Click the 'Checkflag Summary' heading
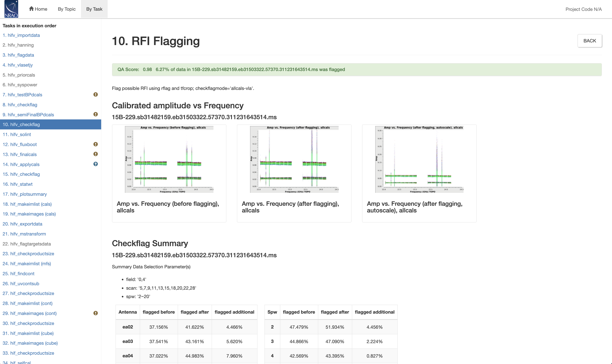612x364 pixels. [x=150, y=243]
